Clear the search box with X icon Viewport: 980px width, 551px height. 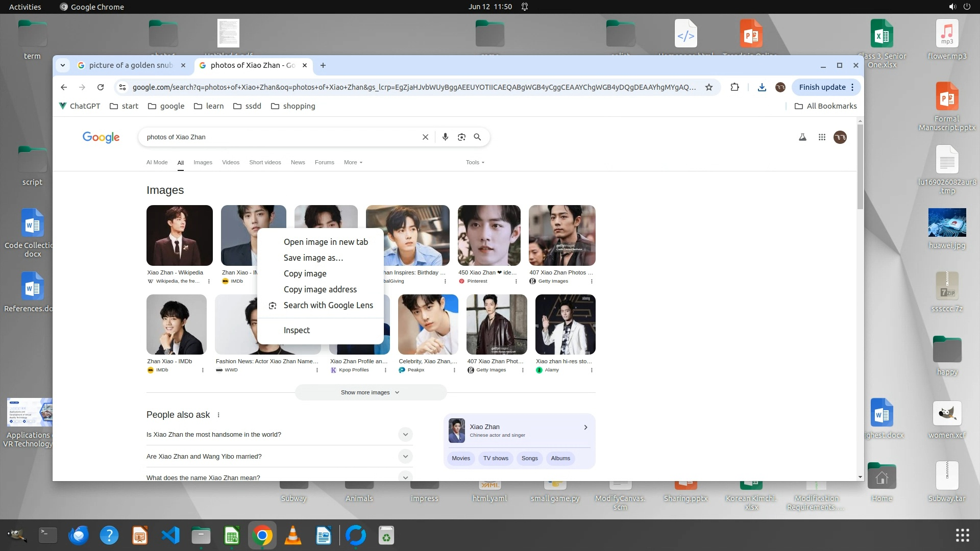(x=425, y=137)
